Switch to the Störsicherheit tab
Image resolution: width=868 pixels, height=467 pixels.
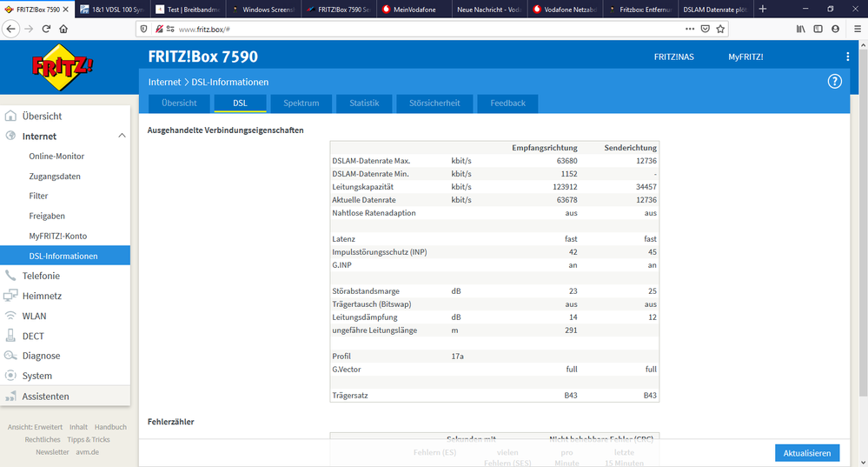pos(434,103)
